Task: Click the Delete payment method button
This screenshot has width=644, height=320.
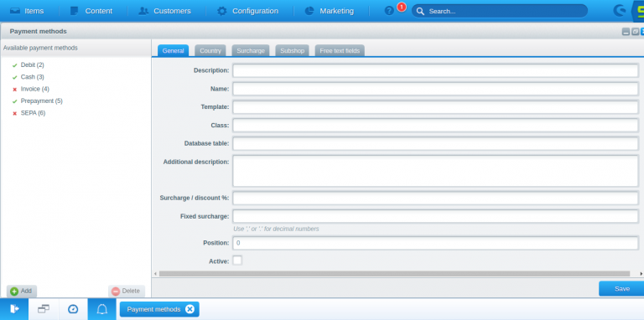Action: [127, 291]
